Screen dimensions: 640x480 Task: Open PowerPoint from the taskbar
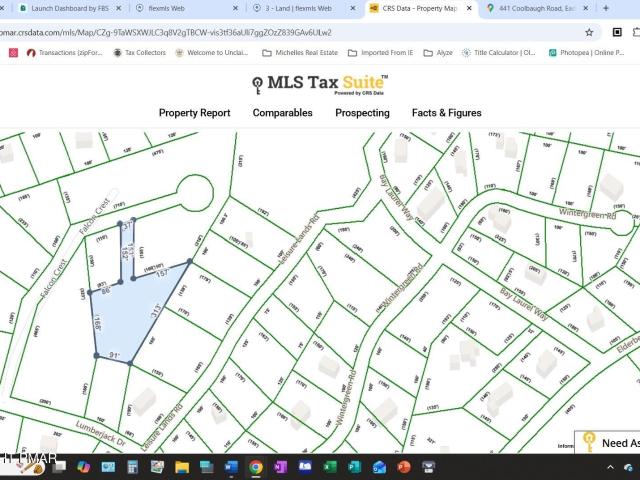(x=404, y=467)
